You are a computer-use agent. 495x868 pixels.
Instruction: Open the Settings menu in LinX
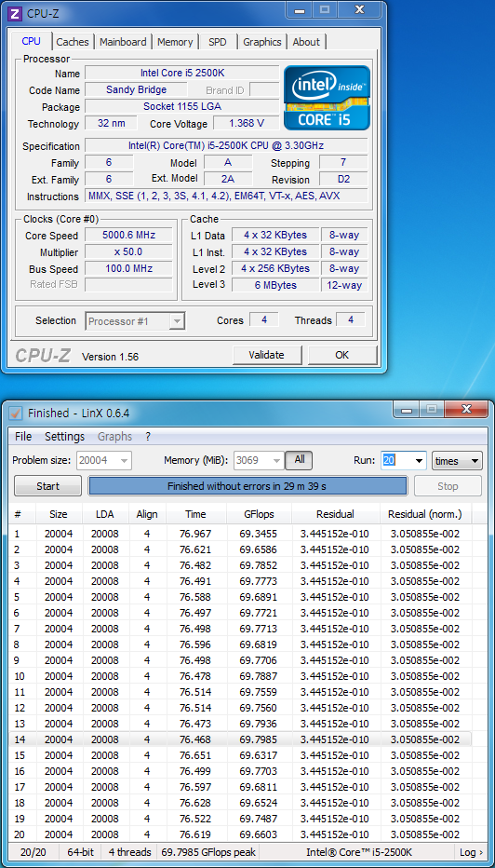point(65,437)
